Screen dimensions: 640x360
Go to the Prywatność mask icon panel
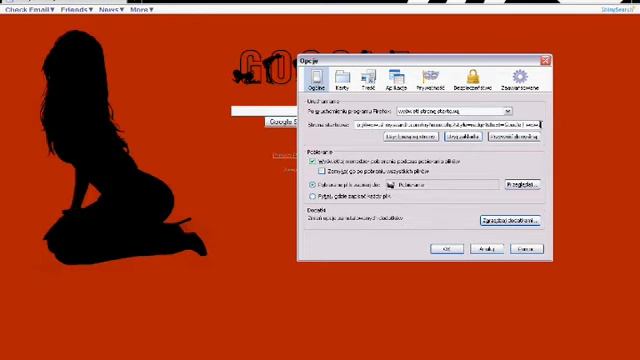pos(430,80)
